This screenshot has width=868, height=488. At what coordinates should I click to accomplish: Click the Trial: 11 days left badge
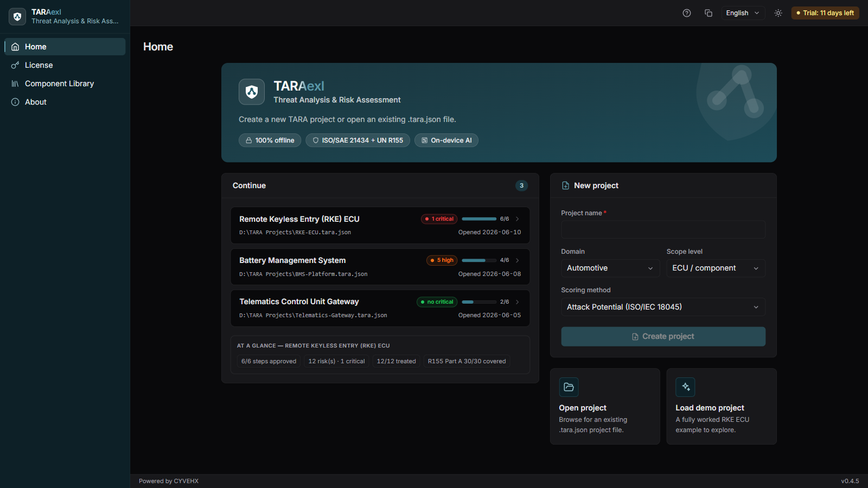point(825,13)
